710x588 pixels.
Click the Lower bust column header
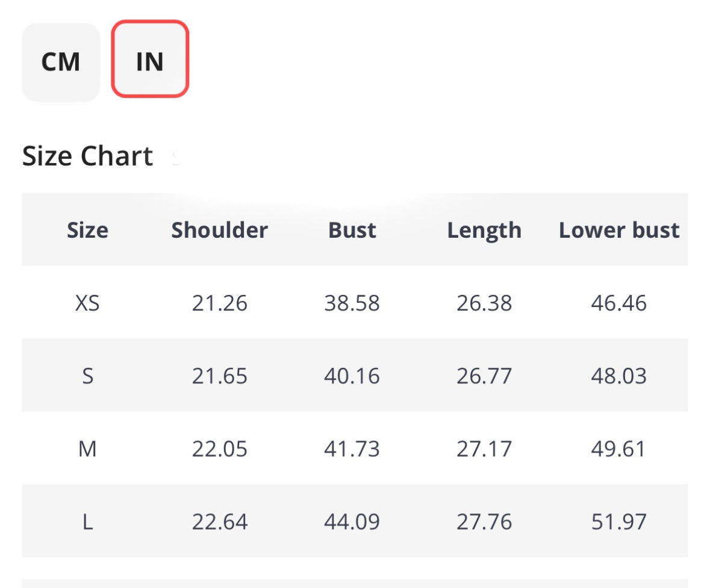(x=619, y=230)
